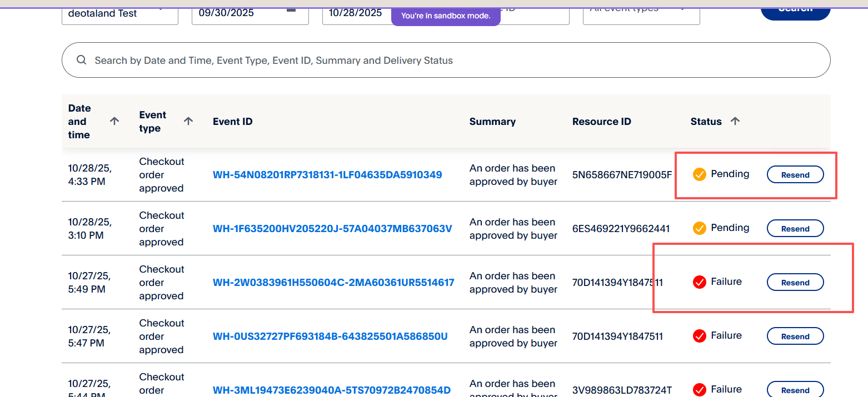Click the magnifier icon in search bar
Image resolution: width=868 pixels, height=397 pixels.
[x=82, y=60]
